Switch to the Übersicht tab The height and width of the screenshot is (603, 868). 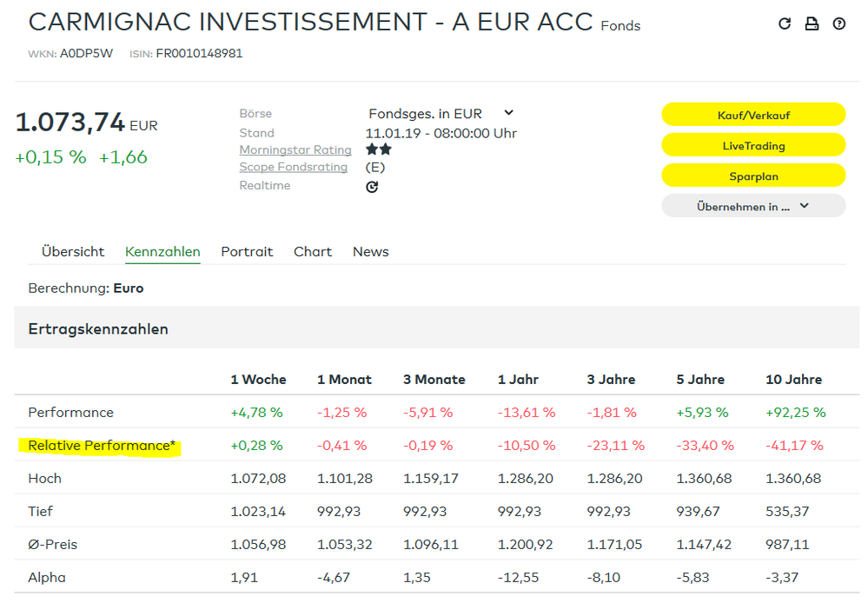73,252
